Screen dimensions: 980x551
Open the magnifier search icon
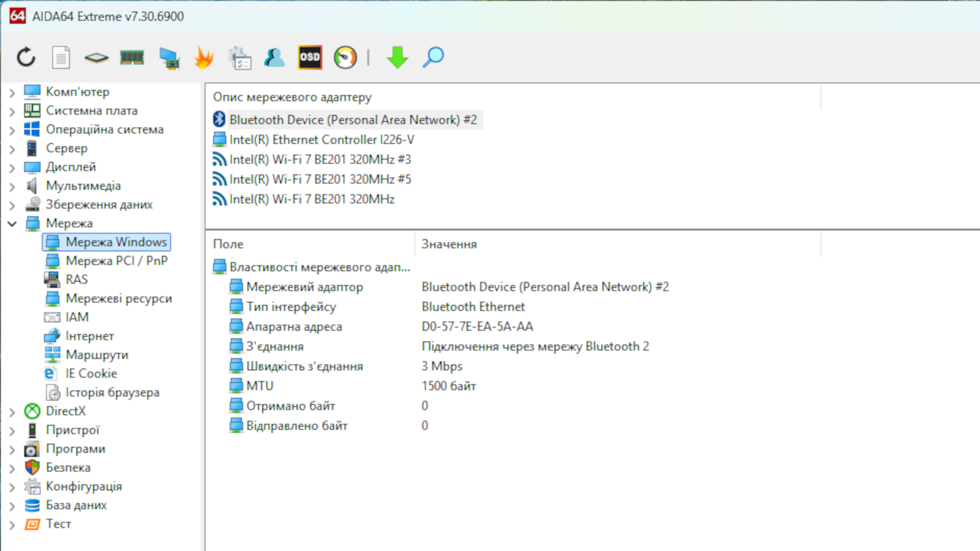pos(433,58)
